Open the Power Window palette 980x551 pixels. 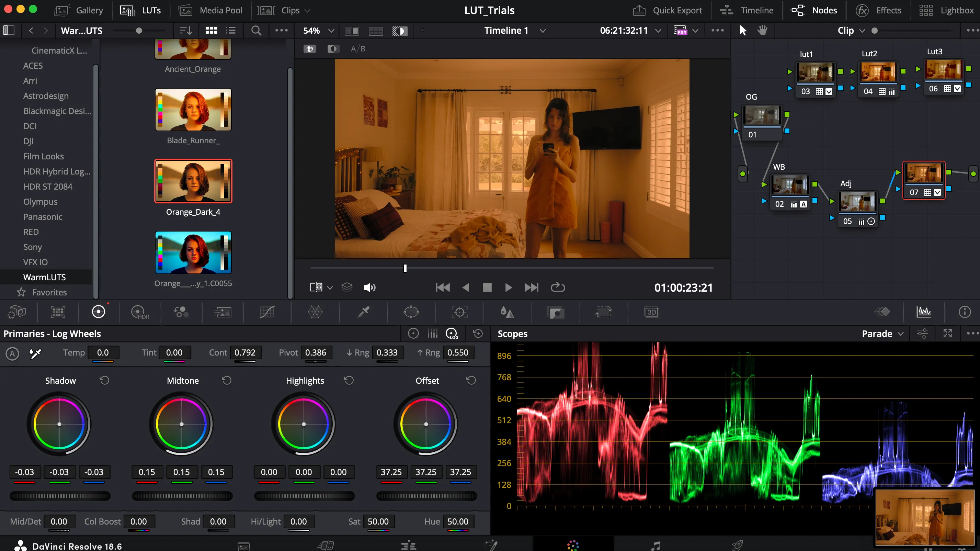click(x=411, y=312)
